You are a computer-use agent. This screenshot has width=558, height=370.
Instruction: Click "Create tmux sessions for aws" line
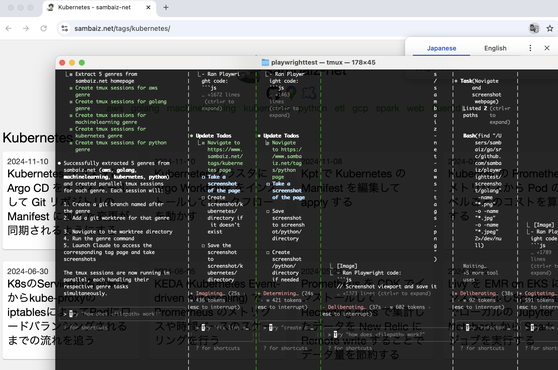click(x=116, y=88)
